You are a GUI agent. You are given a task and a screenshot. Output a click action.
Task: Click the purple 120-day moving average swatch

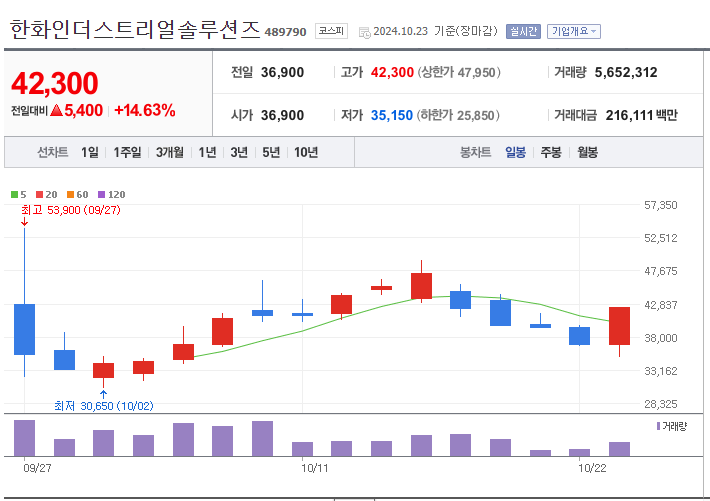[101, 195]
